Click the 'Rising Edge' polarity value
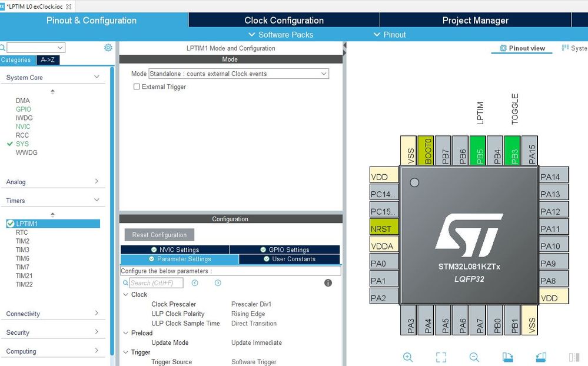Image resolution: width=588 pixels, height=366 pixels. (x=248, y=314)
